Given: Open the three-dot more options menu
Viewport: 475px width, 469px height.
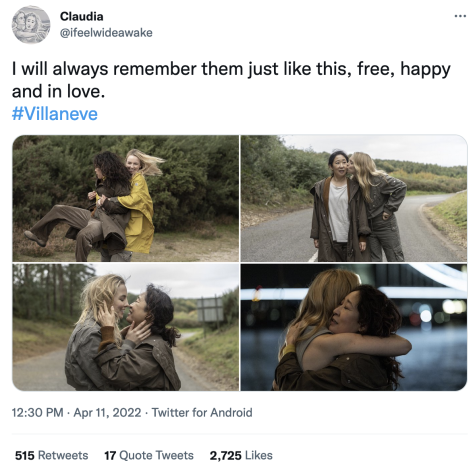Looking at the screenshot, I should 460,16.
